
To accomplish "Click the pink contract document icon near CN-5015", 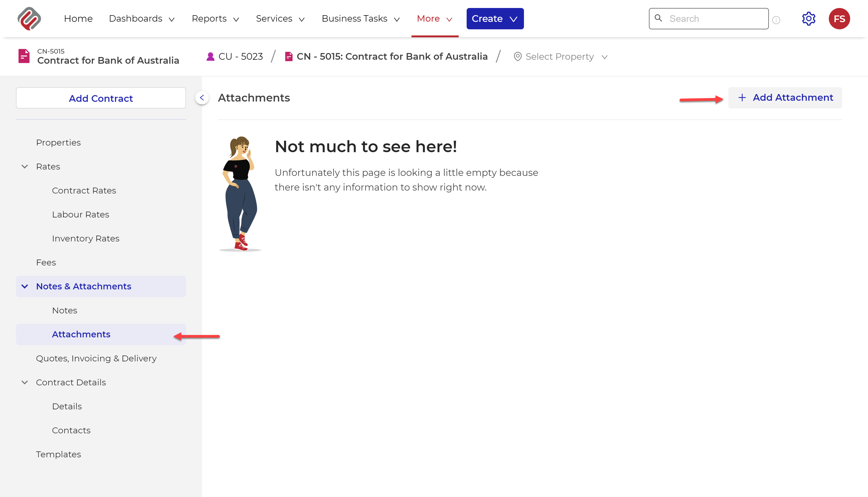I will click(x=24, y=56).
